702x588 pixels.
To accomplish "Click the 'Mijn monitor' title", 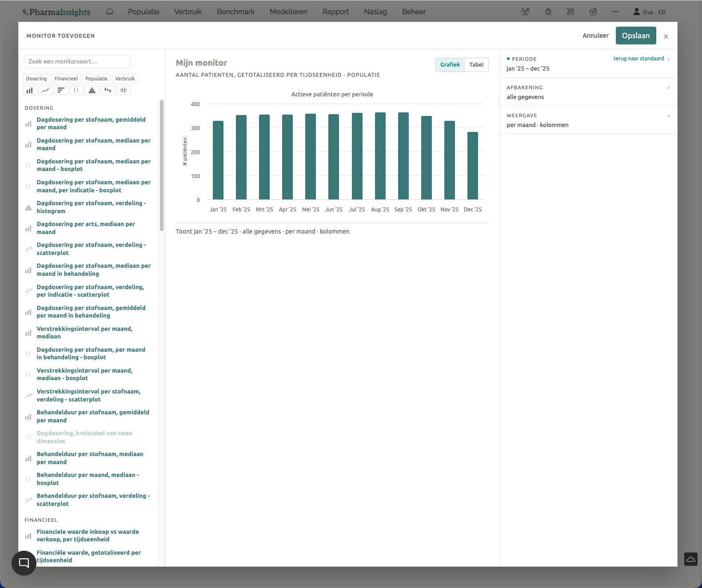I will (x=201, y=63).
